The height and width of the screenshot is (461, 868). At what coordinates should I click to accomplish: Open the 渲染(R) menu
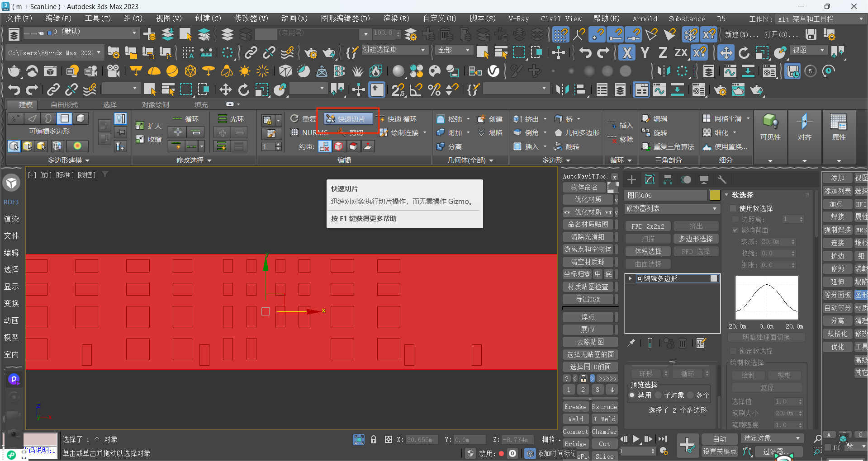coord(396,19)
